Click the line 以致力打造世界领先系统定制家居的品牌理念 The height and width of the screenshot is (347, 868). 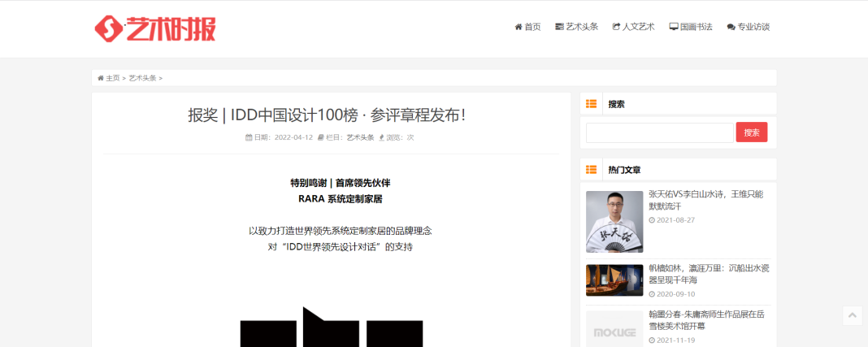click(340, 231)
